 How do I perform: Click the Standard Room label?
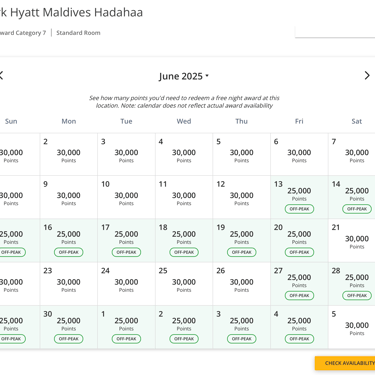pos(78,33)
